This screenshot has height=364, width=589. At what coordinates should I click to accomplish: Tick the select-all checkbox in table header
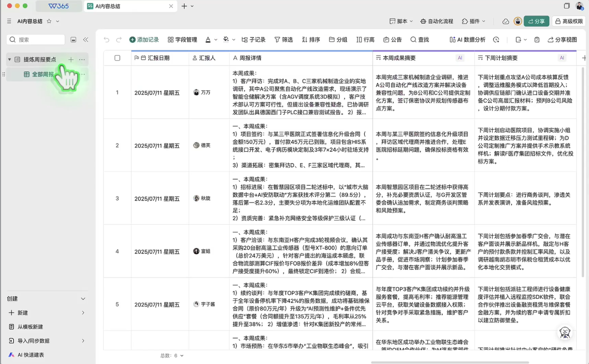(118, 58)
